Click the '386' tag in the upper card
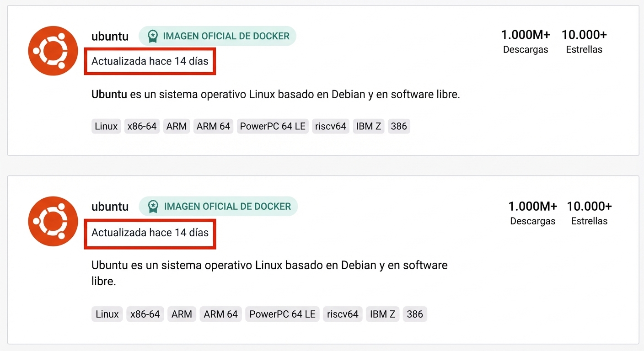644x351 pixels. pos(399,126)
